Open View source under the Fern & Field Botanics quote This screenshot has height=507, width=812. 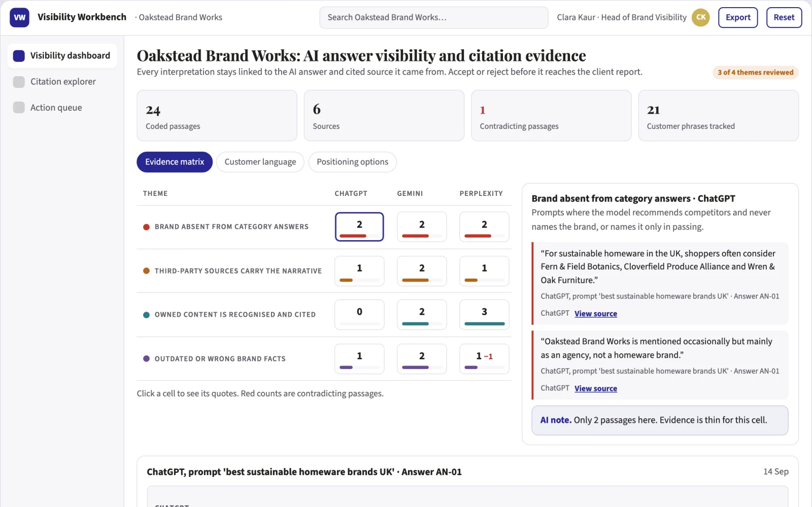[x=596, y=314]
